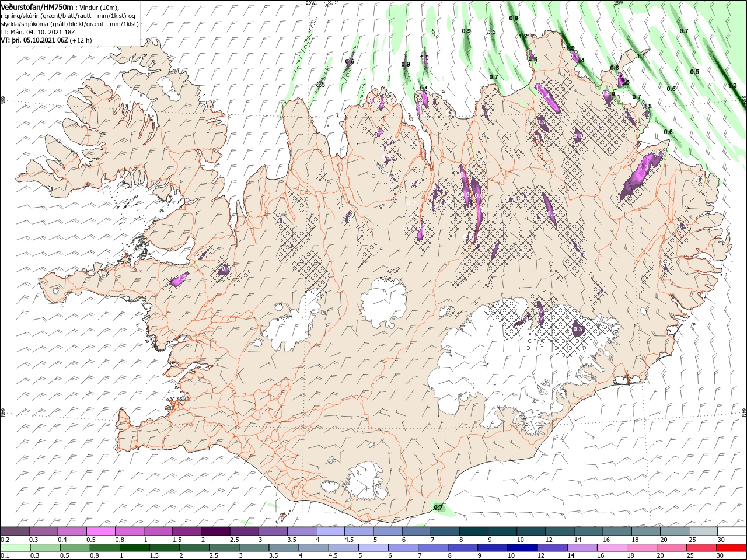Screen dimensions: 747x560
Task: Select the pale green first swatch of bottom legend row
Action: [15, 548]
